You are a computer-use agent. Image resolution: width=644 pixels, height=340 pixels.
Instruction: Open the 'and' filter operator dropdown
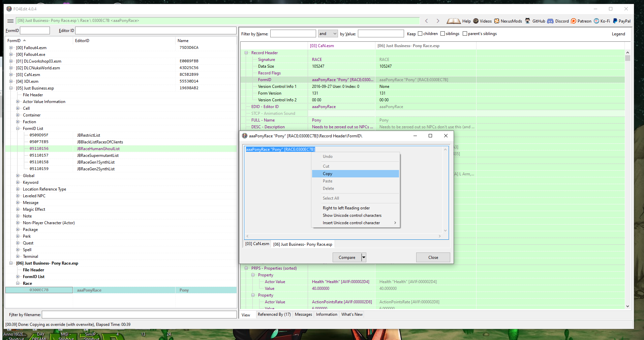tap(328, 34)
